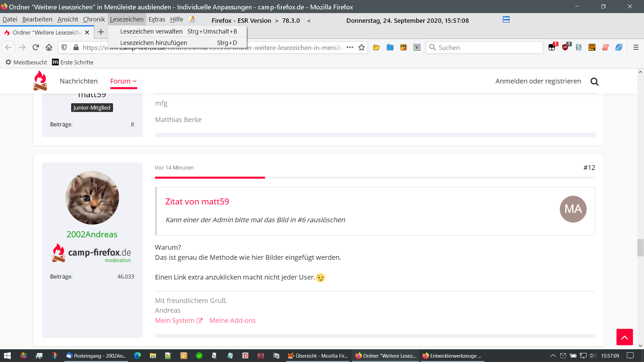
Task: Open page actions three-dot menu
Action: click(x=350, y=48)
